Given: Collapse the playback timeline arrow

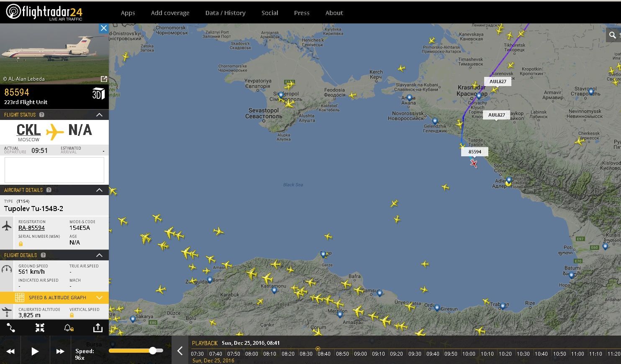Looking at the screenshot, I should [x=180, y=351].
